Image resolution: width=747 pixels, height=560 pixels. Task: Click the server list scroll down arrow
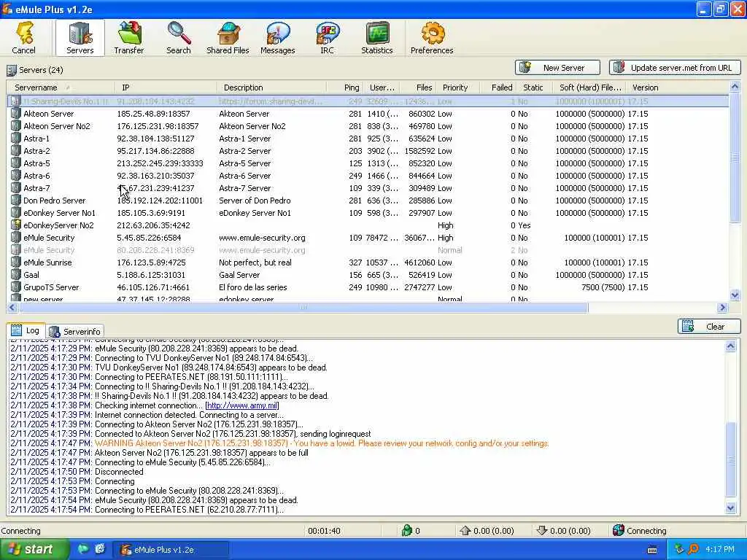tap(735, 295)
